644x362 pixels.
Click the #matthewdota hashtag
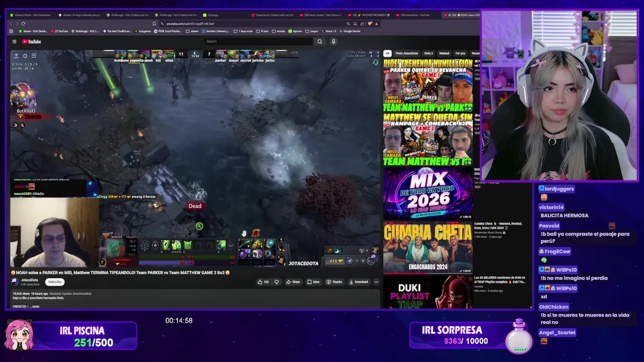(x=82, y=294)
